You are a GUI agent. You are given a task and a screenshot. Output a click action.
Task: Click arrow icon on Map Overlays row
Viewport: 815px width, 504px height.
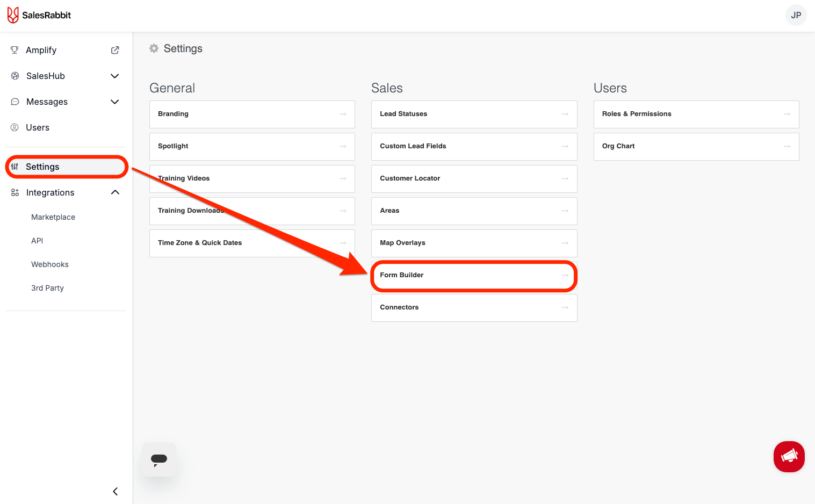(x=565, y=243)
